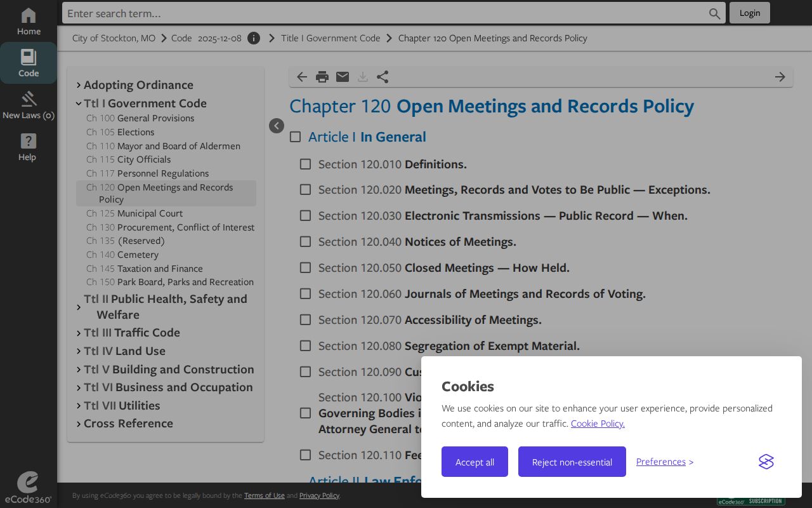Open Ch 100 General Provisions
The width and height of the screenshot is (812, 508).
point(140,118)
